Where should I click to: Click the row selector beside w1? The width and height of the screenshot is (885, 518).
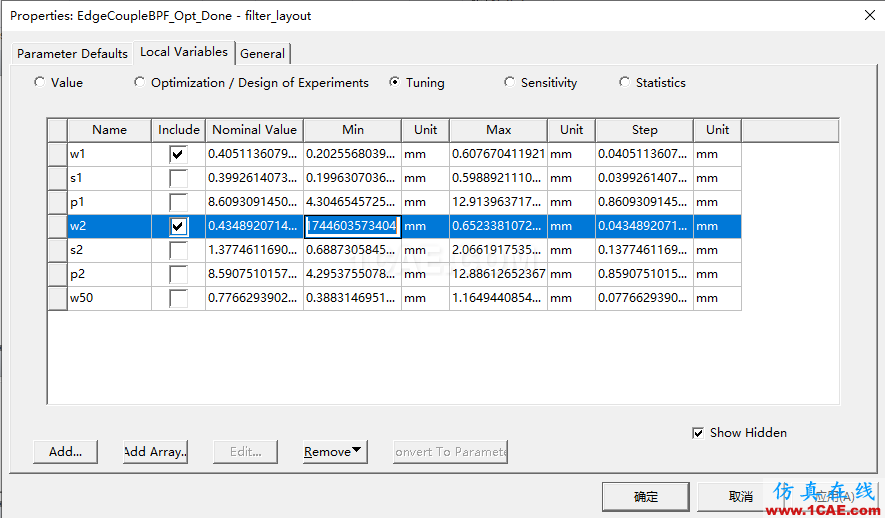[58, 154]
